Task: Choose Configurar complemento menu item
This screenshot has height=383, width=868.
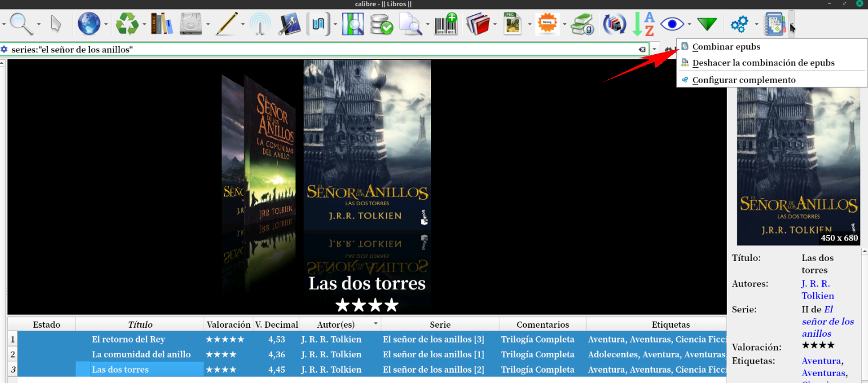Action: coord(772,80)
